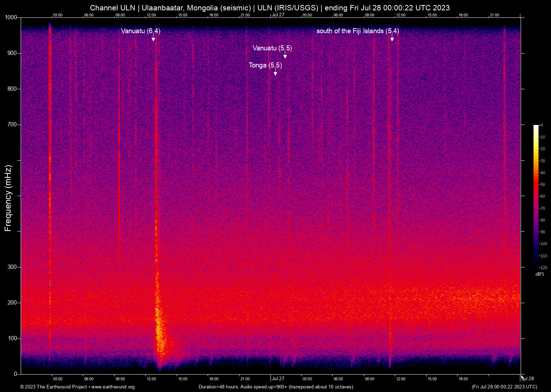The image size is (551, 392).
Task: Click the arrow marker below Vanuatu (6.4)
Action: [153, 38]
